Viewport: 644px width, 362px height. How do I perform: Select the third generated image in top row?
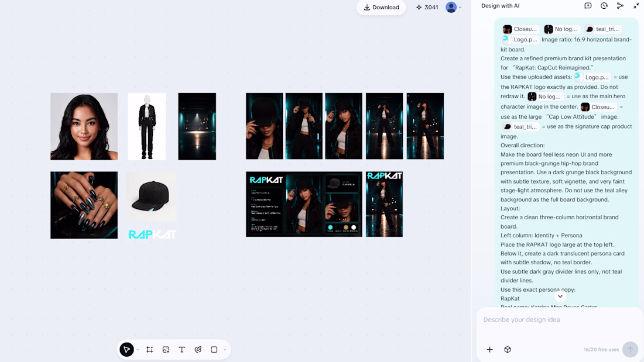point(344,126)
